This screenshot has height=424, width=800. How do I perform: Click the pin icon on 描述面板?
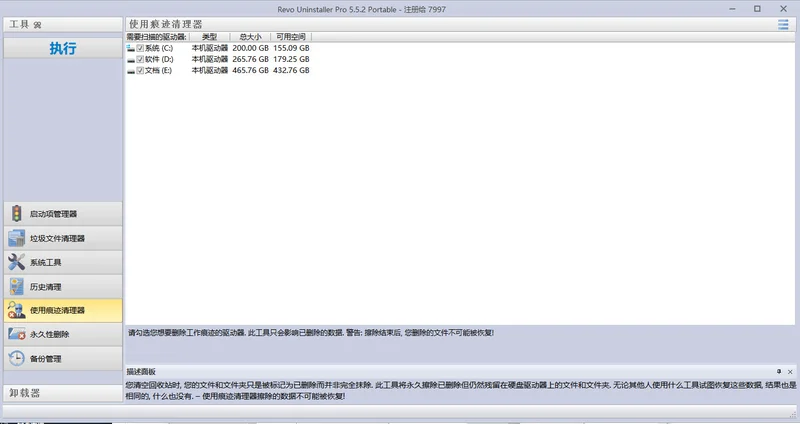(x=779, y=371)
